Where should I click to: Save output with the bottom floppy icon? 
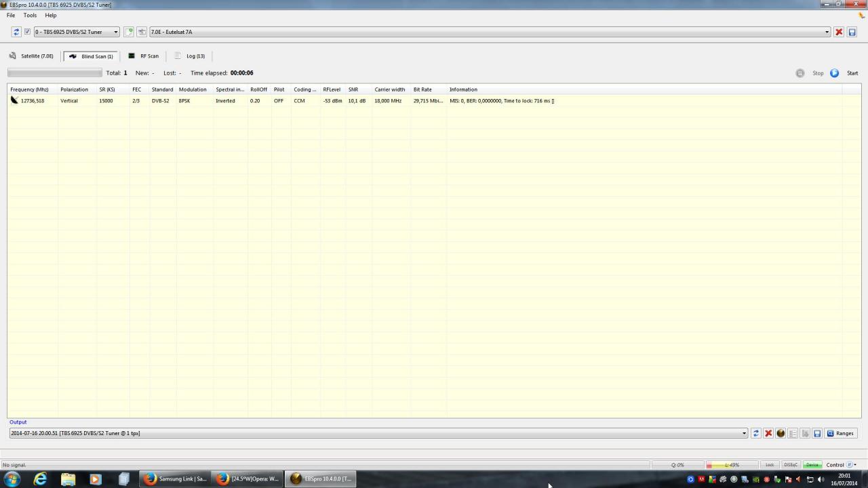(x=817, y=433)
